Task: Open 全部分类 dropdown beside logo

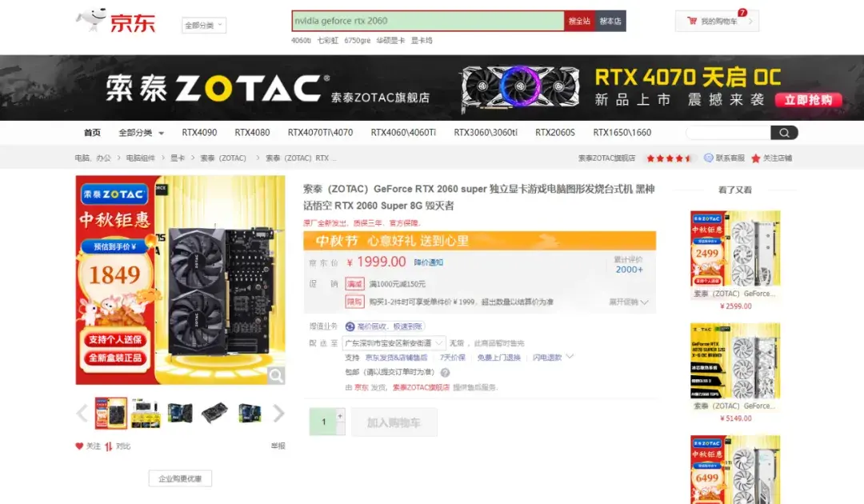Action: 204,26
